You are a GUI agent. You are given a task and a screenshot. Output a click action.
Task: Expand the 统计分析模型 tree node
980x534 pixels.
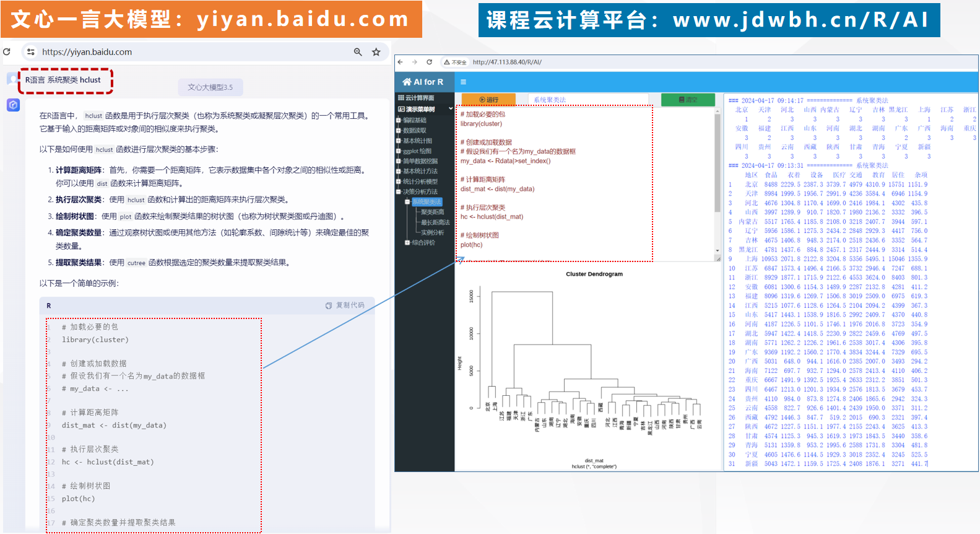point(399,182)
